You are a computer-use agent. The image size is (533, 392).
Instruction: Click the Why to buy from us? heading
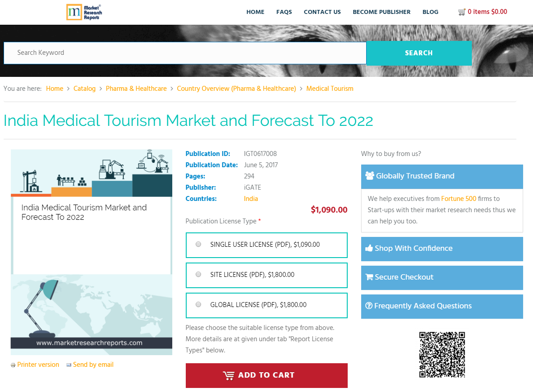click(x=391, y=154)
